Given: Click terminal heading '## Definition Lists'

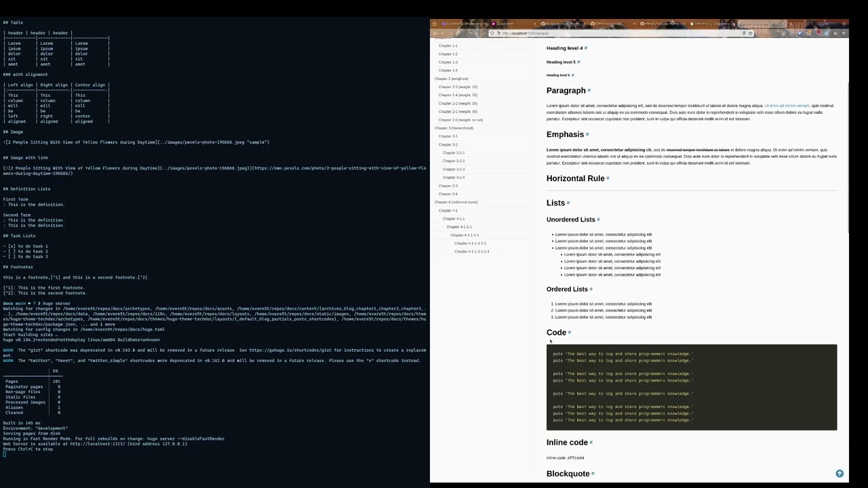Looking at the screenshot, I should 26,189.
